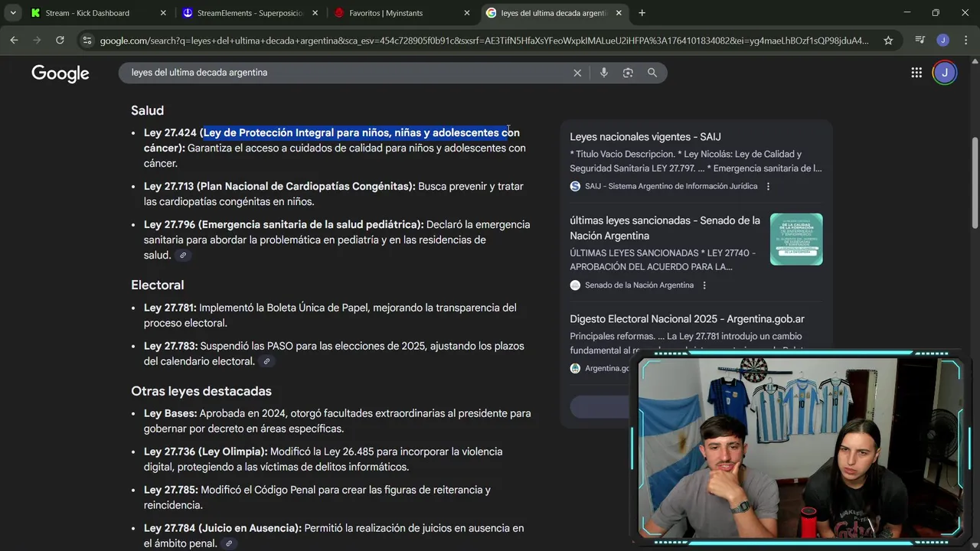980x551 pixels.
Task: Open source link icon after Ley 27.783
Action: (266, 361)
